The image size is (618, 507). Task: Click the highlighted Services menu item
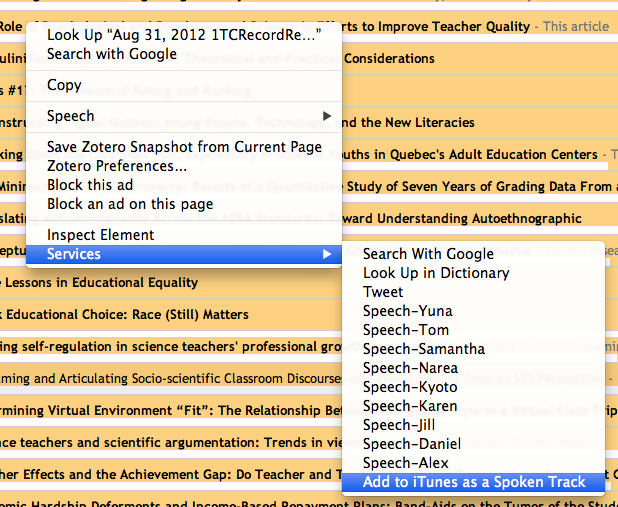click(x=184, y=254)
